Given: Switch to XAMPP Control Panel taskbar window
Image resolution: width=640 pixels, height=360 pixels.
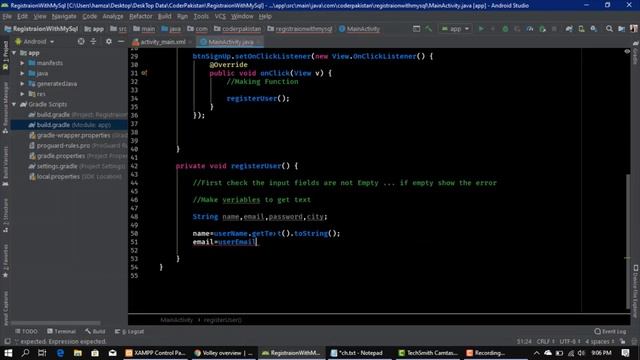Looking at the screenshot, I should (x=156, y=353).
